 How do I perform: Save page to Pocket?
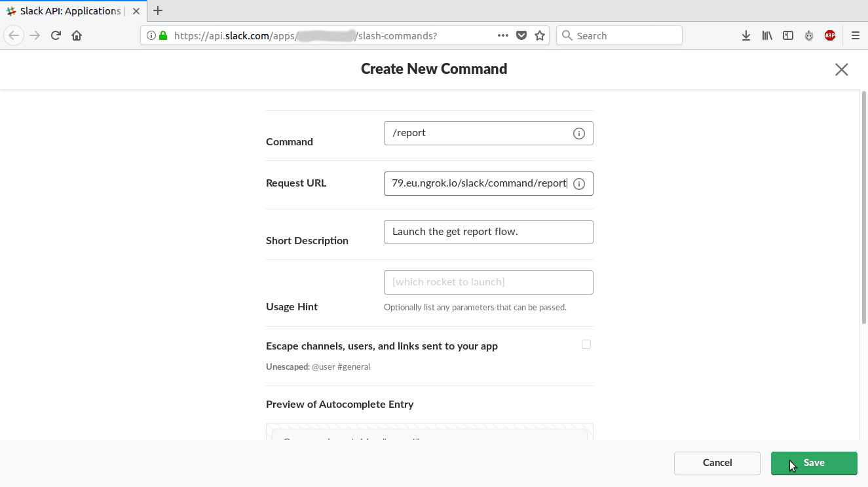521,35
